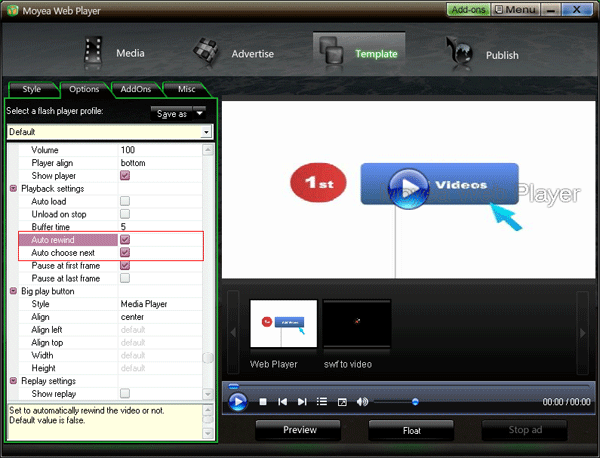Open the playlist icon

tap(322, 402)
